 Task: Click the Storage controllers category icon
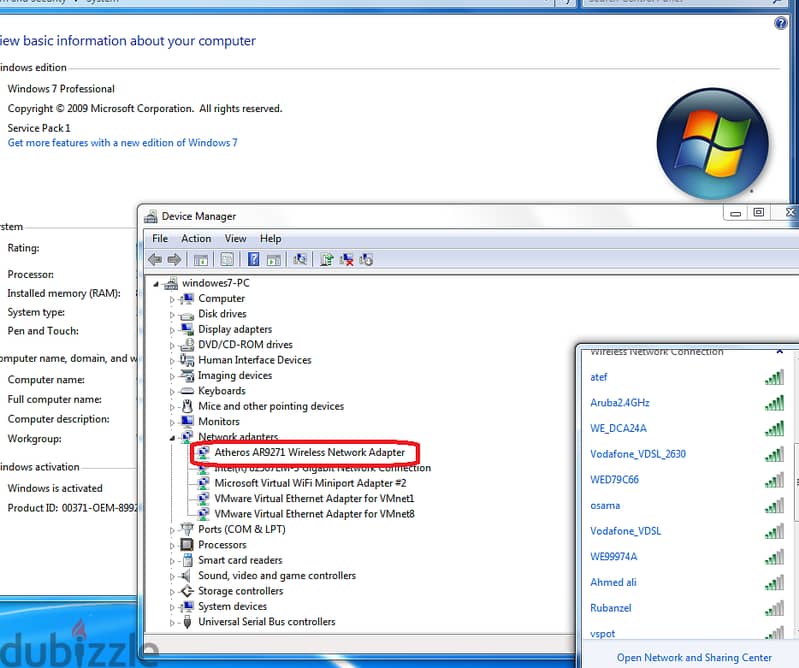187,591
